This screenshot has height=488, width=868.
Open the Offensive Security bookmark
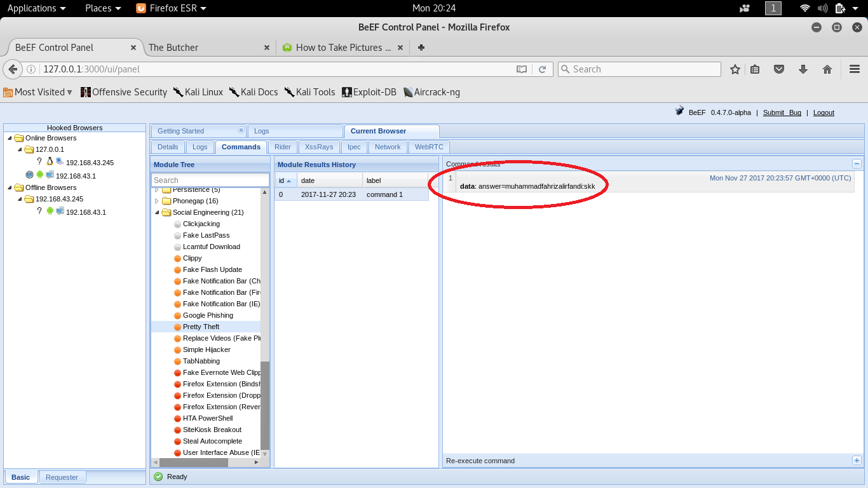124,92
